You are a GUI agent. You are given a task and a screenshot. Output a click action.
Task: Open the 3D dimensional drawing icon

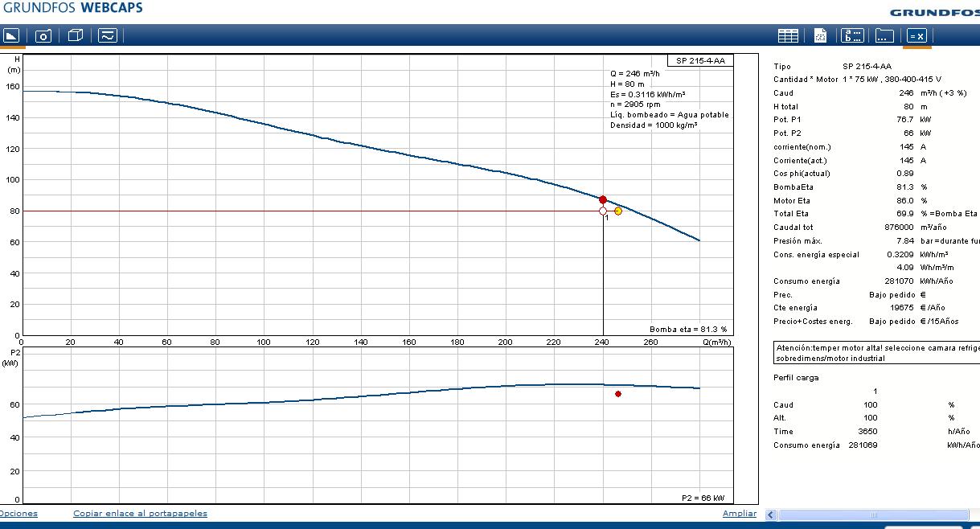[x=76, y=35]
